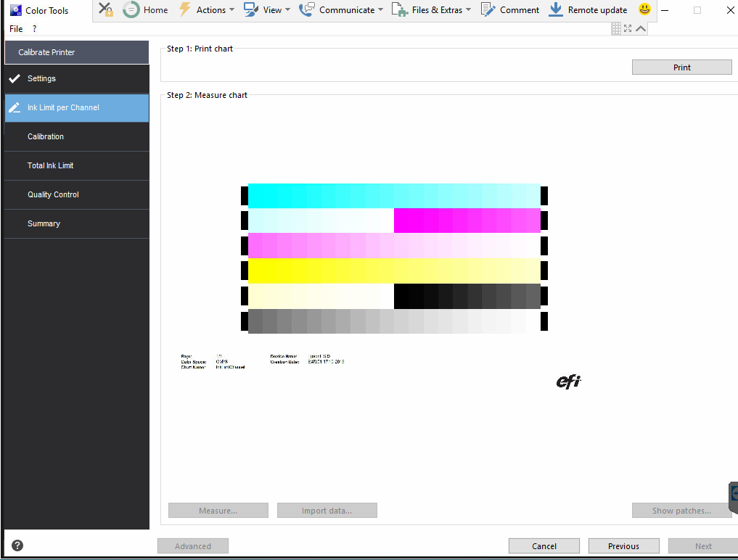This screenshot has width=738, height=560.
Task: Click the Cancel button
Action: [544, 545]
